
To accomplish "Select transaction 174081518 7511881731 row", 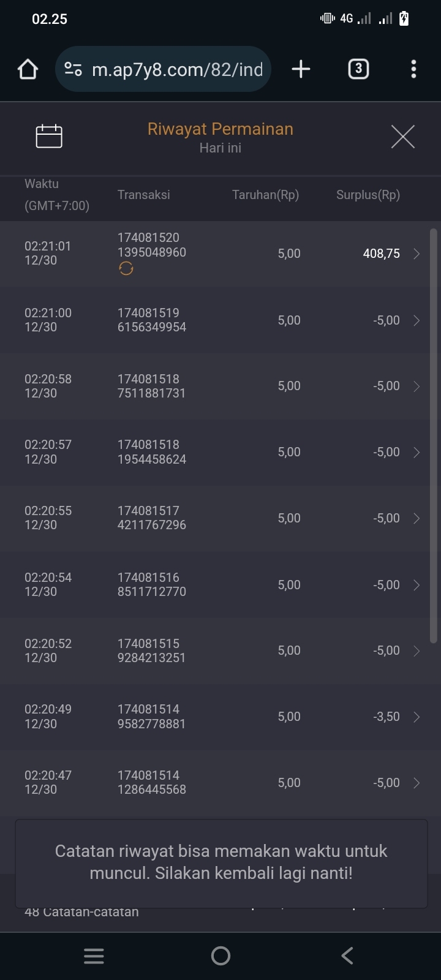I will (x=151, y=386).
